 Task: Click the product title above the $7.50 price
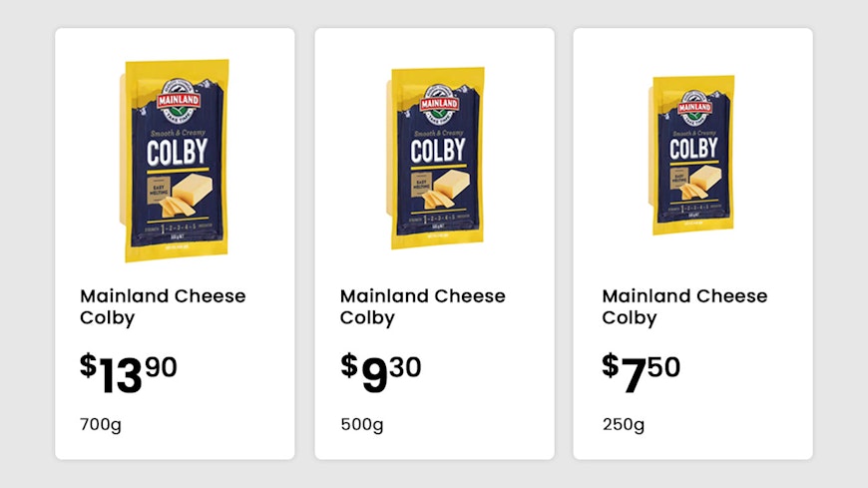coord(685,306)
